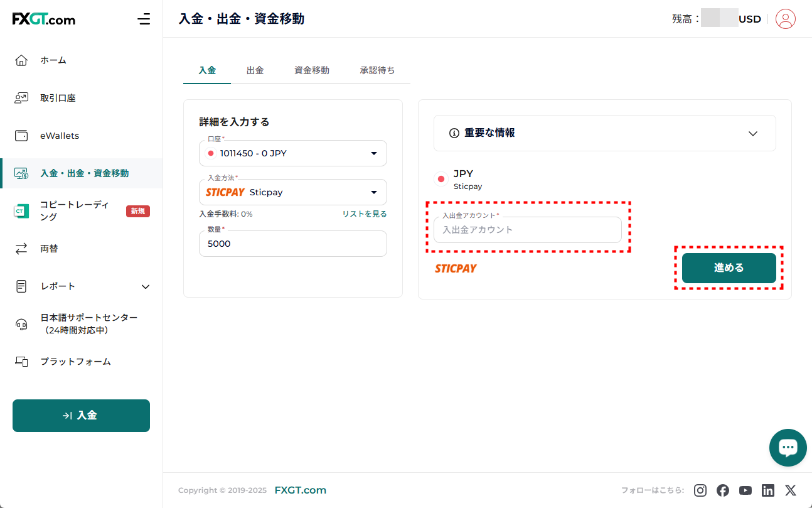Focus the 数量 amount field

tap(293, 244)
